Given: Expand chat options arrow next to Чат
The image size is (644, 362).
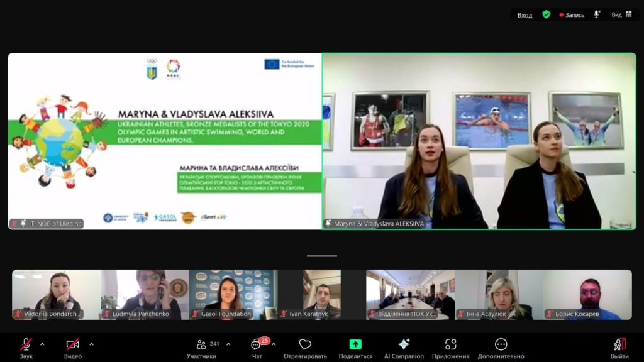Looking at the screenshot, I should (274, 344).
